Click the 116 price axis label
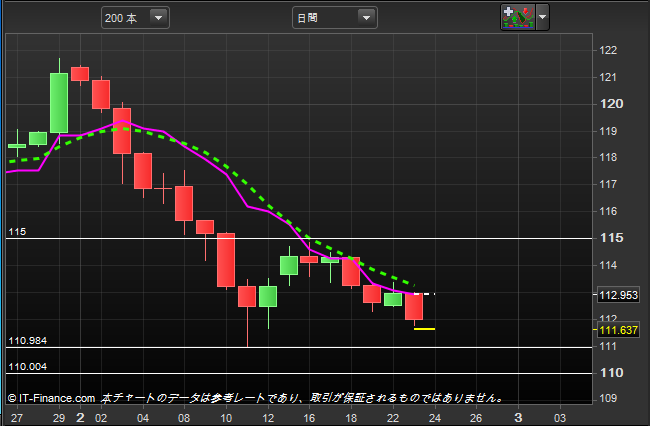This screenshot has width=650, height=426. click(608, 211)
